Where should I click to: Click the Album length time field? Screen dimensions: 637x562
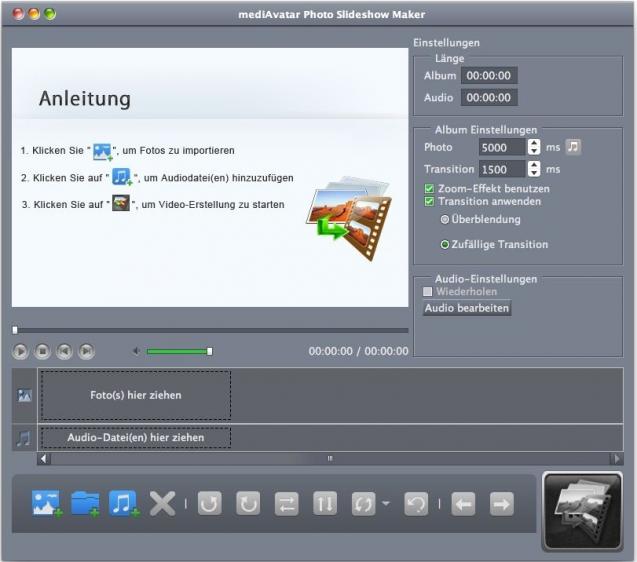click(x=489, y=76)
